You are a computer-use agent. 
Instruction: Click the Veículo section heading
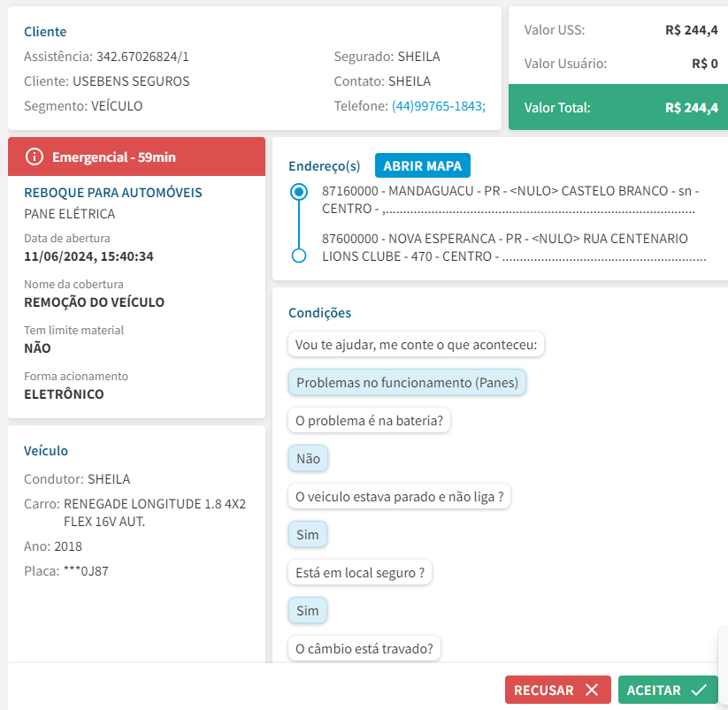pos(45,451)
